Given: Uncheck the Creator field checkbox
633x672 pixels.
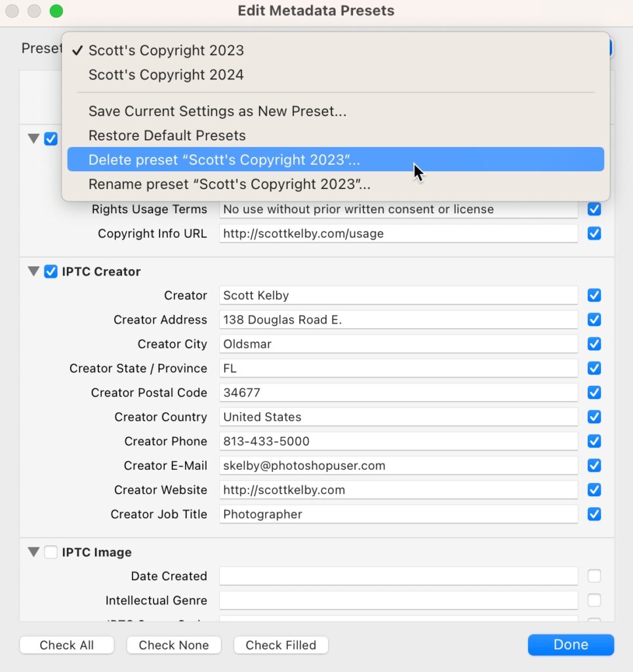Looking at the screenshot, I should click(594, 295).
